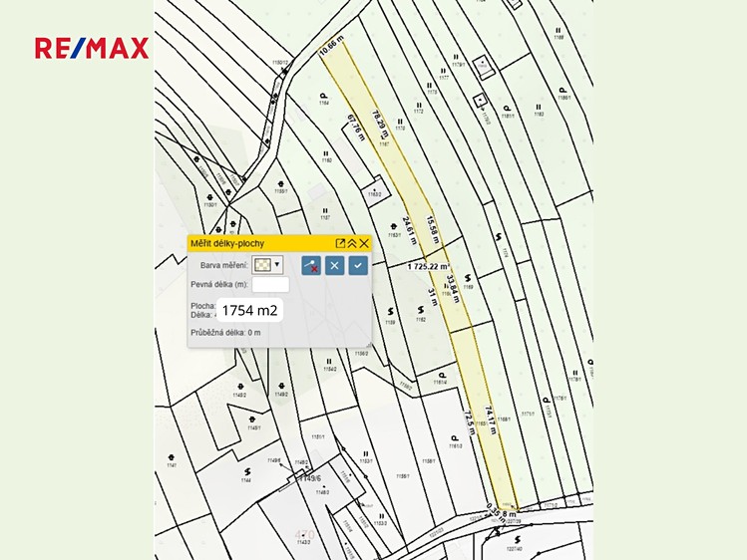Viewport: 747px width, 560px height.
Task: Click the 33.84 m length label
Action: click(453, 288)
